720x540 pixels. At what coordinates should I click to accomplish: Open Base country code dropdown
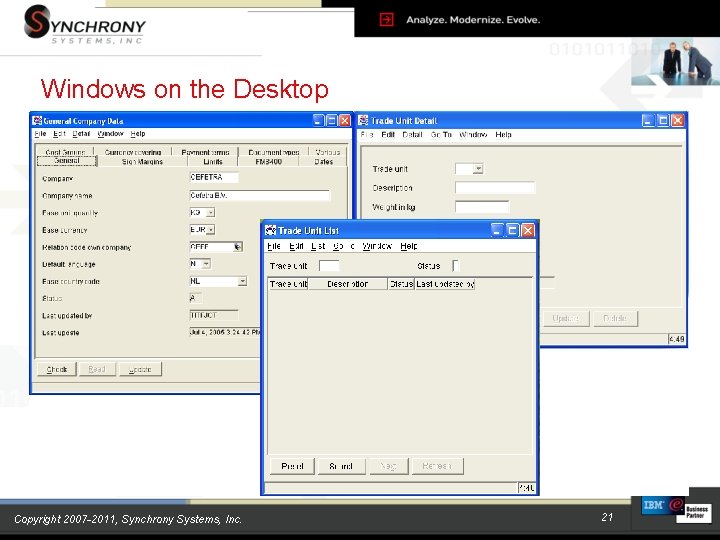point(242,281)
